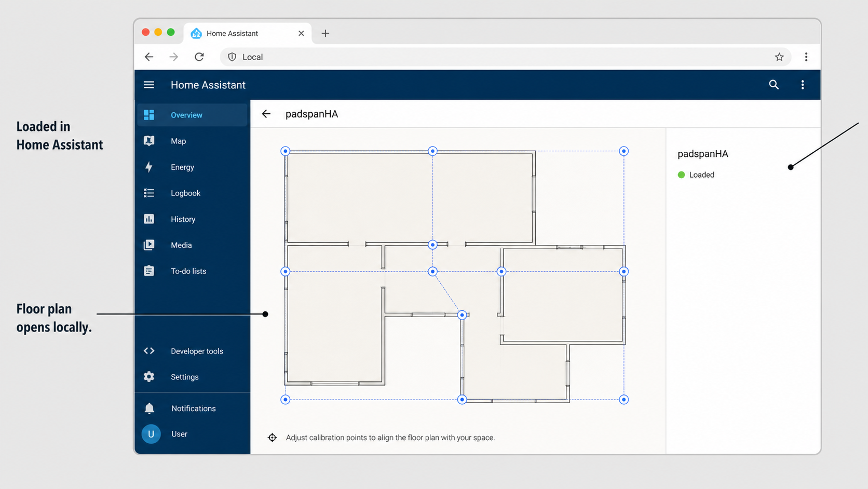Select the Home Assistant browser tab

click(248, 33)
